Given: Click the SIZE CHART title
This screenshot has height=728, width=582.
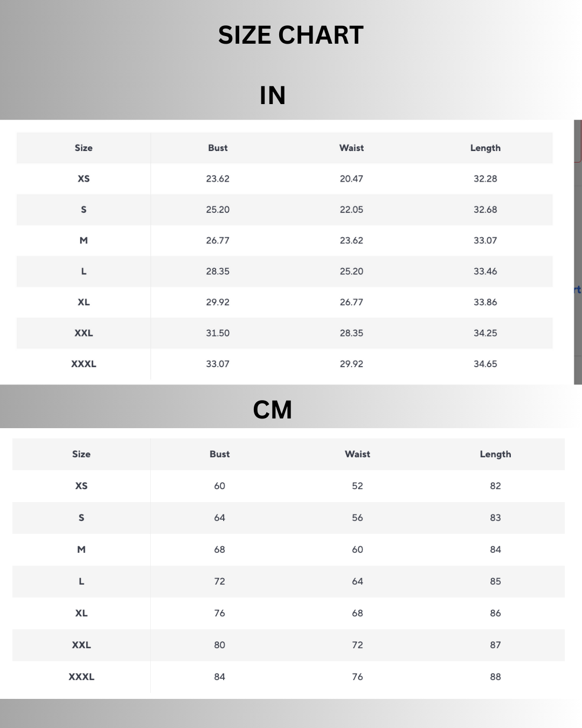Looking at the screenshot, I should (291, 36).
